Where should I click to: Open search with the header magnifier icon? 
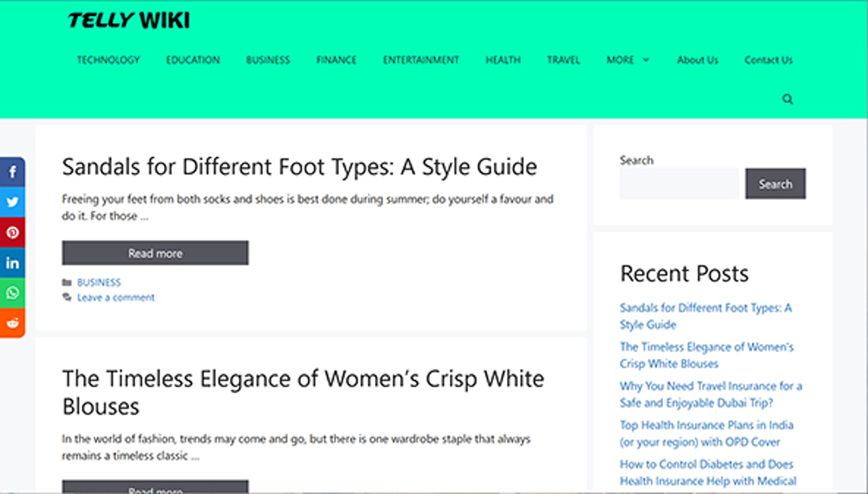[787, 99]
